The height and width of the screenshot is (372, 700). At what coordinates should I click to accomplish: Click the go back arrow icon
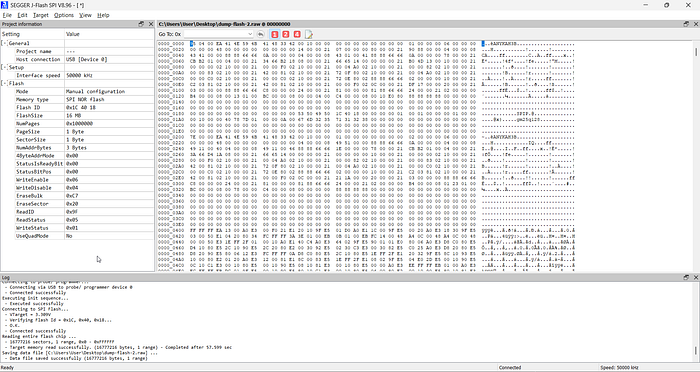(x=261, y=34)
